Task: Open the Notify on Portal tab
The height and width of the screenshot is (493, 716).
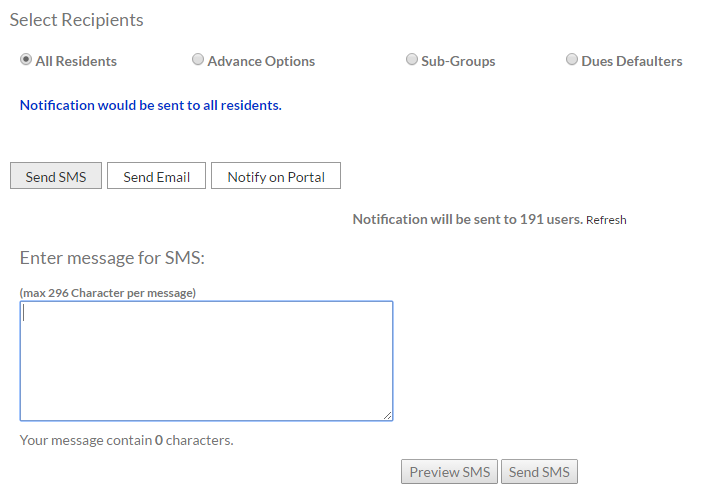Action: (276, 176)
